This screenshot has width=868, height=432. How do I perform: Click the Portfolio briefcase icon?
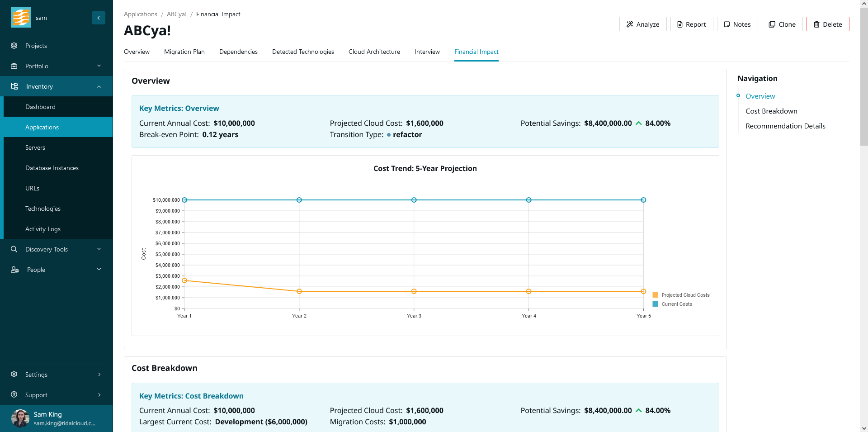pyautogui.click(x=14, y=66)
